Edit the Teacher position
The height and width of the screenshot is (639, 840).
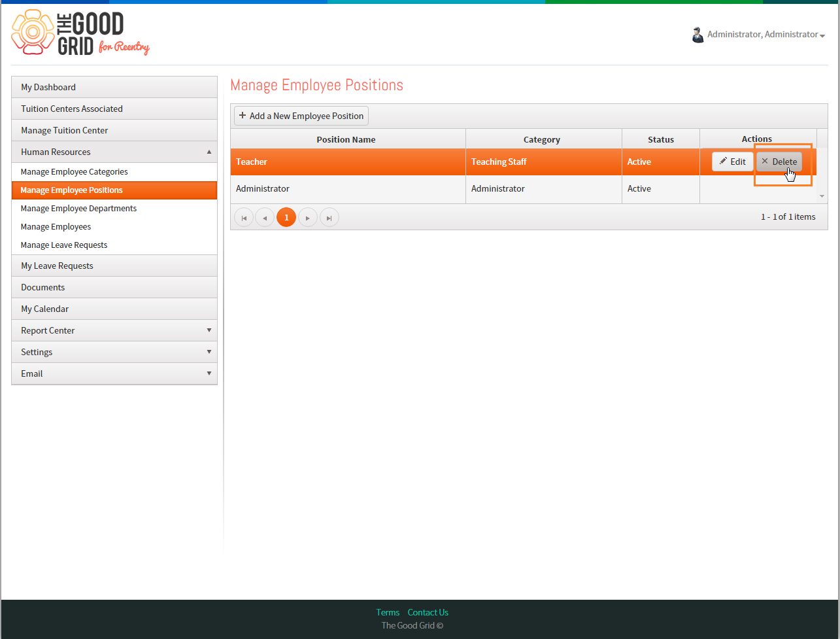pyautogui.click(x=733, y=162)
